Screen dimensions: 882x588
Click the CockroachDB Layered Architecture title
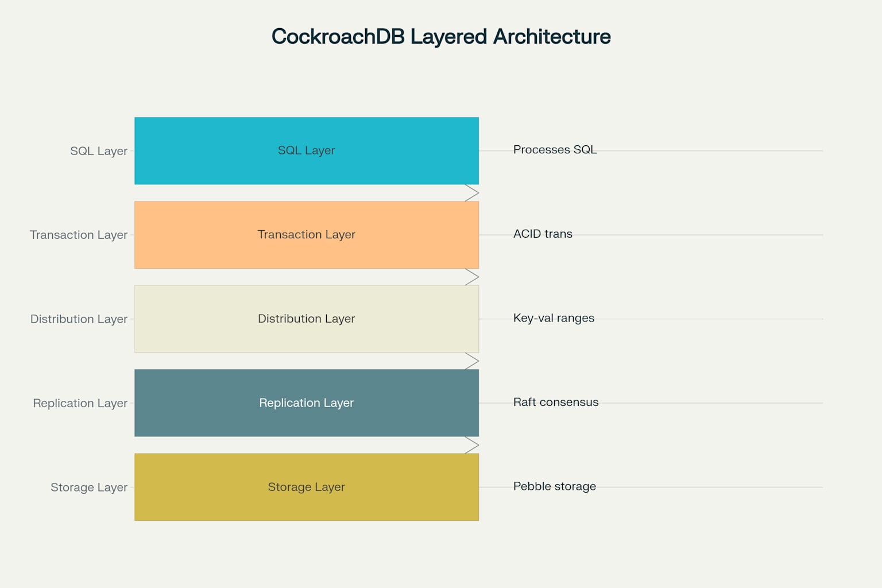(441, 36)
